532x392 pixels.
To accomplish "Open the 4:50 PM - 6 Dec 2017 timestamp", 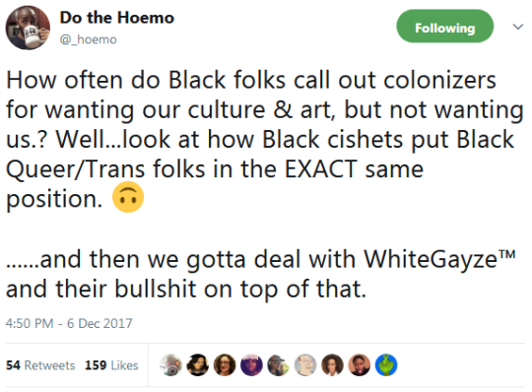I will [x=69, y=323].
